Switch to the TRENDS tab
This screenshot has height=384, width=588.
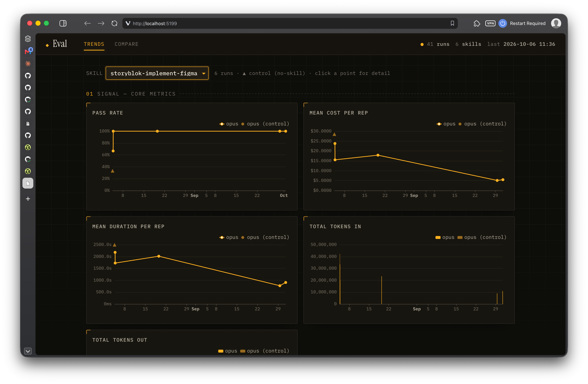(x=94, y=44)
